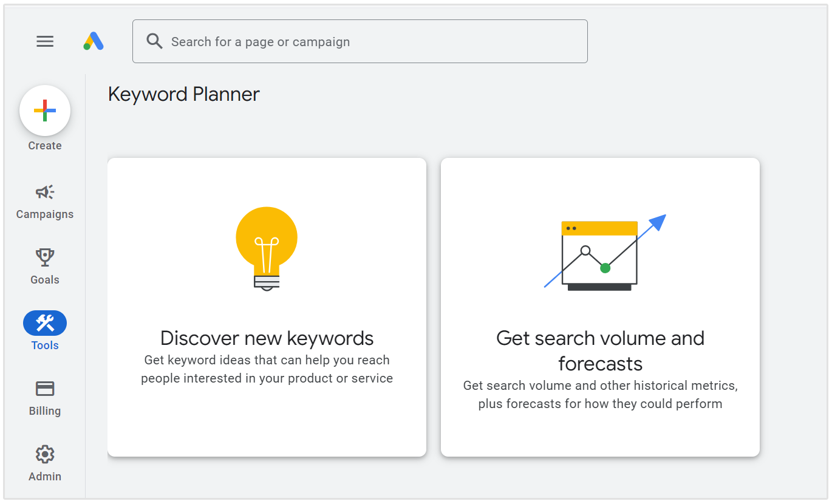Click the Goals navigation entry
Screen dimensions: 832x504
44,279
